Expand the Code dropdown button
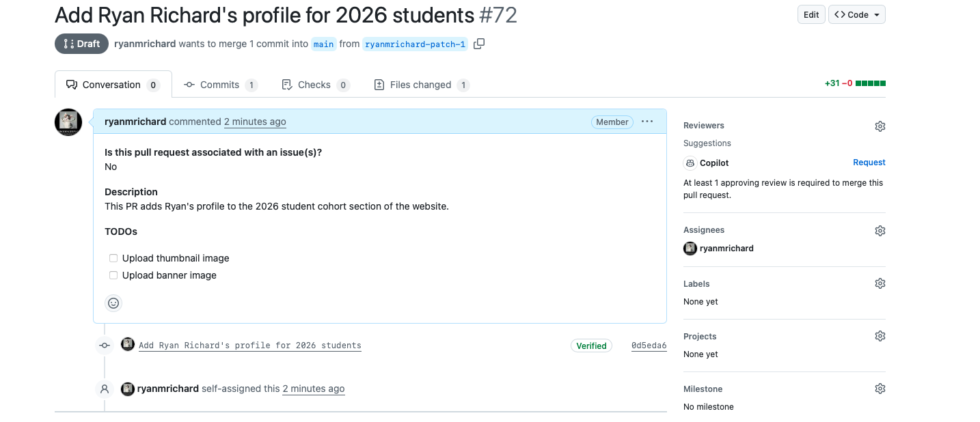This screenshot has height=422, width=980. (x=857, y=15)
